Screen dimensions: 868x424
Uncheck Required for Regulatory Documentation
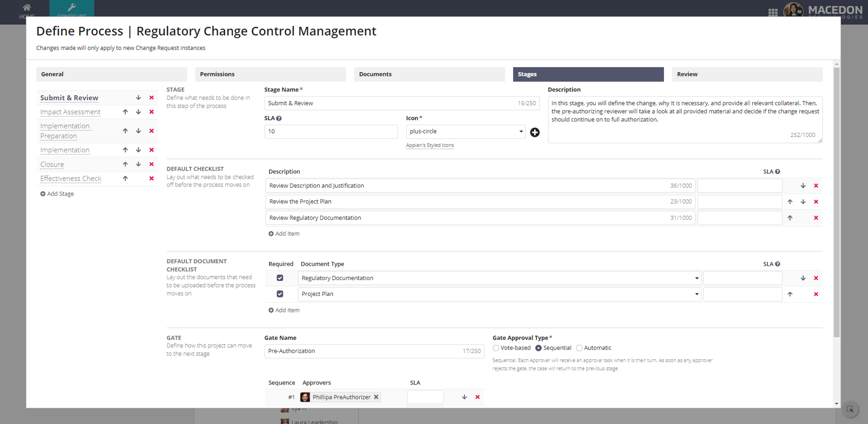[280, 278]
